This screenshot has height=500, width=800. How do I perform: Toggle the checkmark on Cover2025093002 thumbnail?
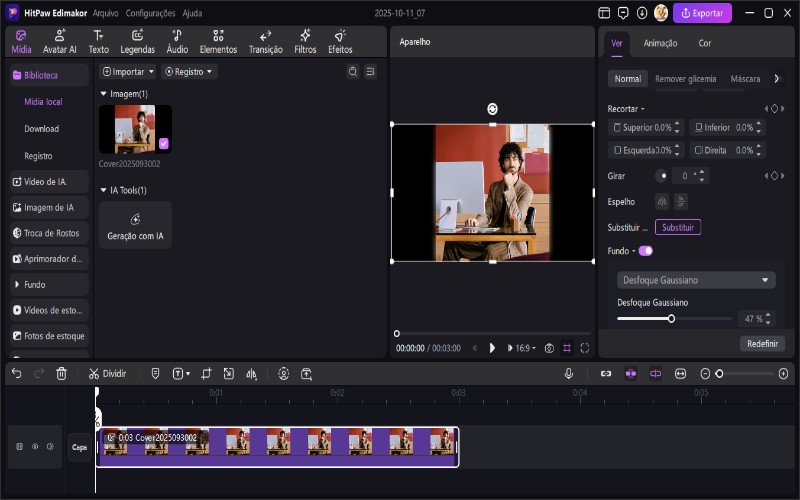point(164,144)
